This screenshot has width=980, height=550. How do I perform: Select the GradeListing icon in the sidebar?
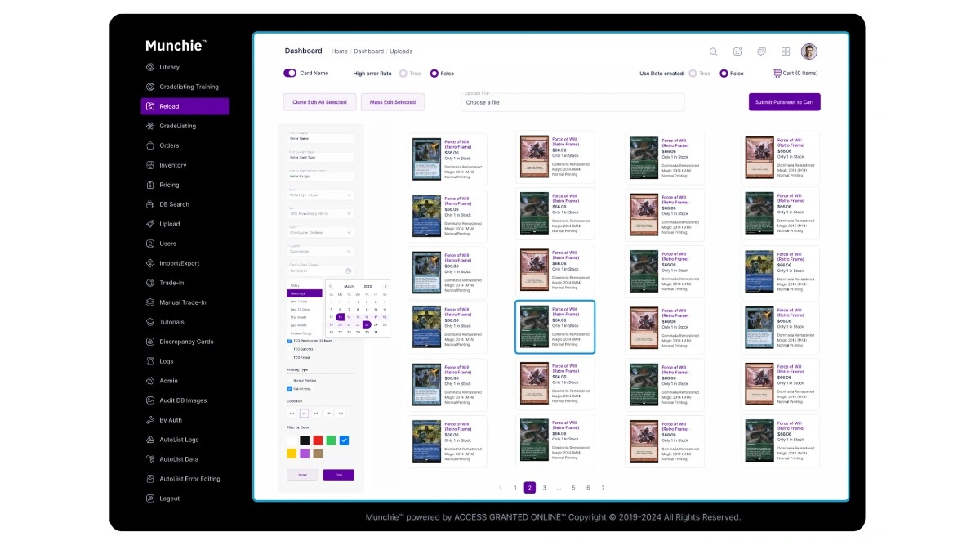pos(149,126)
